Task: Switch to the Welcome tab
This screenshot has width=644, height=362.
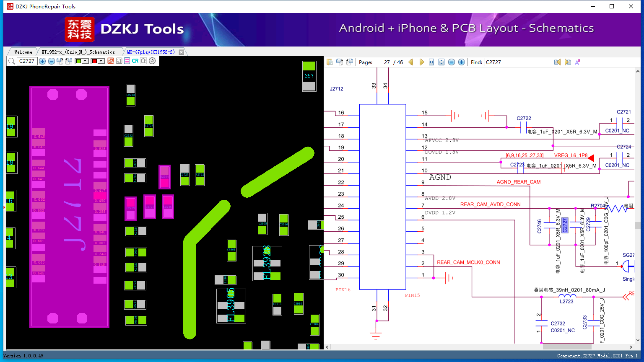Action: click(23, 52)
